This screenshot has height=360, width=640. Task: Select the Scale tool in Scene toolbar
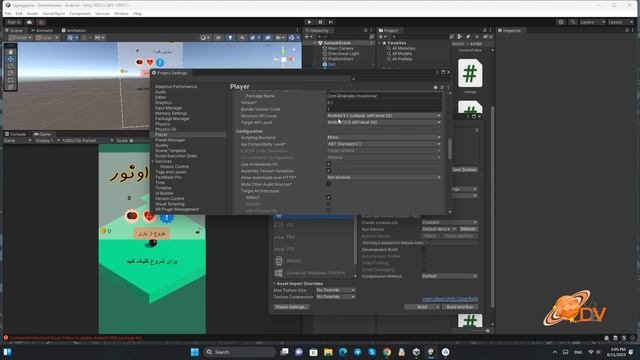pos(11,73)
